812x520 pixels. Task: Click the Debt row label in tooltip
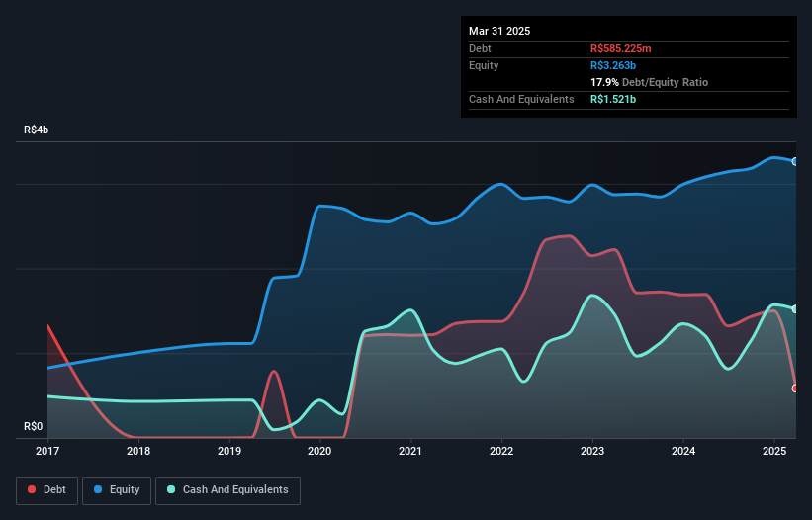click(480, 48)
